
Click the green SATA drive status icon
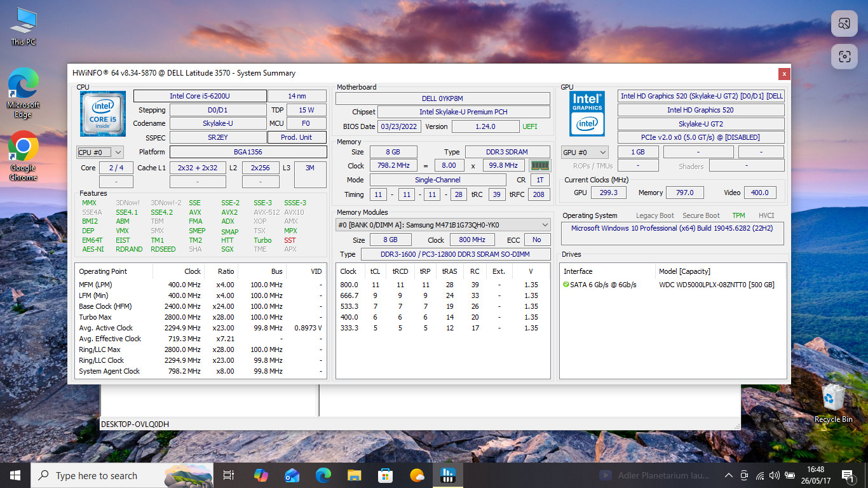(x=566, y=285)
